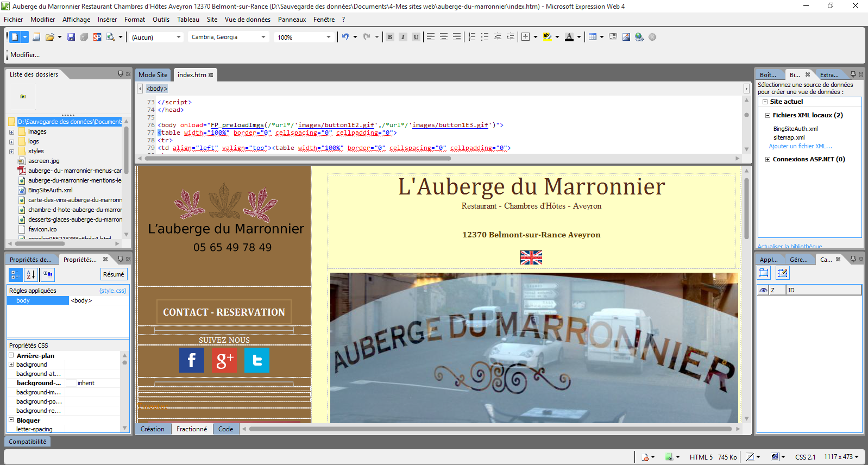Toggle Bold formatting button

point(390,37)
